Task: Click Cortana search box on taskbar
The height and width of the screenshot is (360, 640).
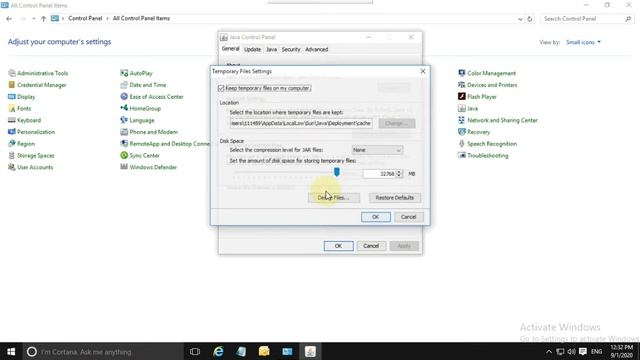Action: point(103,352)
